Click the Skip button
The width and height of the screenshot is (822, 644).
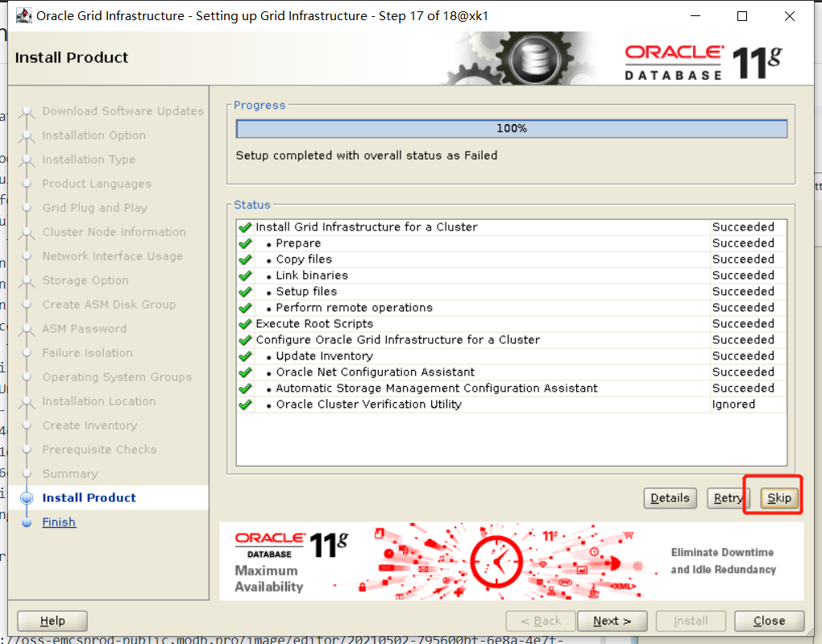coord(779,497)
